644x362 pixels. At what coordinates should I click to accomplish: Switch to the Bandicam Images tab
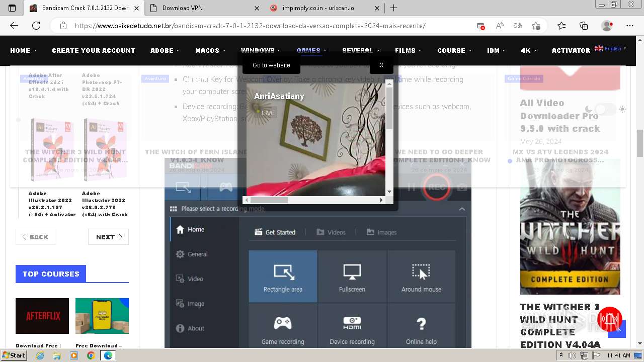coord(381,232)
